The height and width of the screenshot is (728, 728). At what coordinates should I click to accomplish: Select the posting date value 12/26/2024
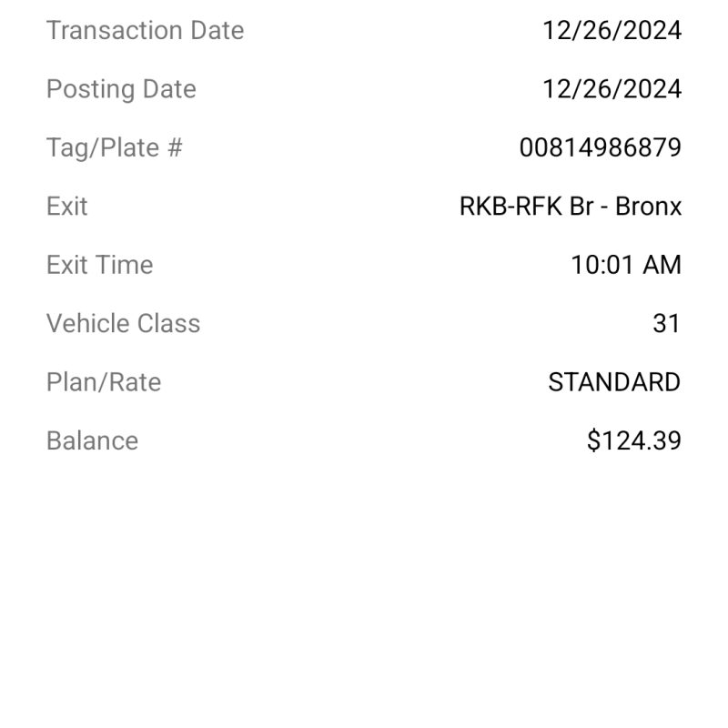click(612, 88)
